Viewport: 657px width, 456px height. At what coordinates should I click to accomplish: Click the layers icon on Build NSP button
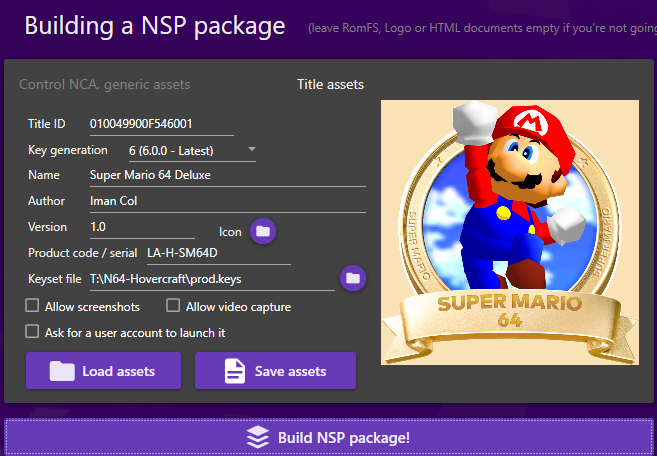pos(257,437)
